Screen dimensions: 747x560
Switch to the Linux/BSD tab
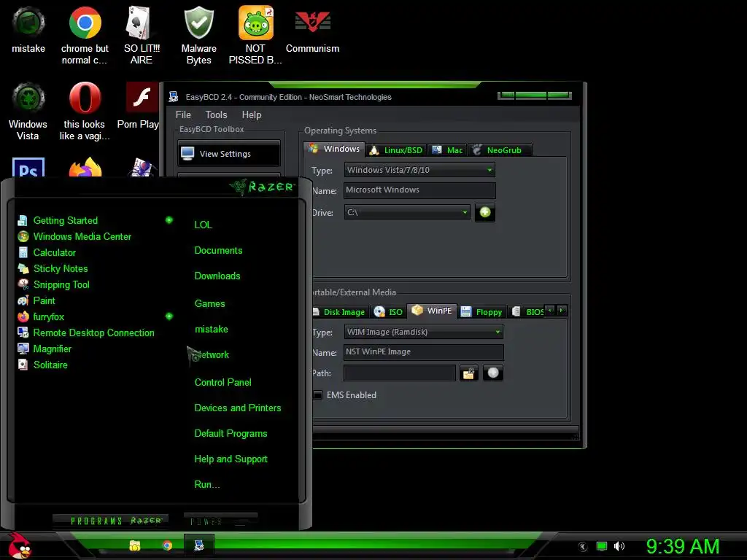[396, 150]
